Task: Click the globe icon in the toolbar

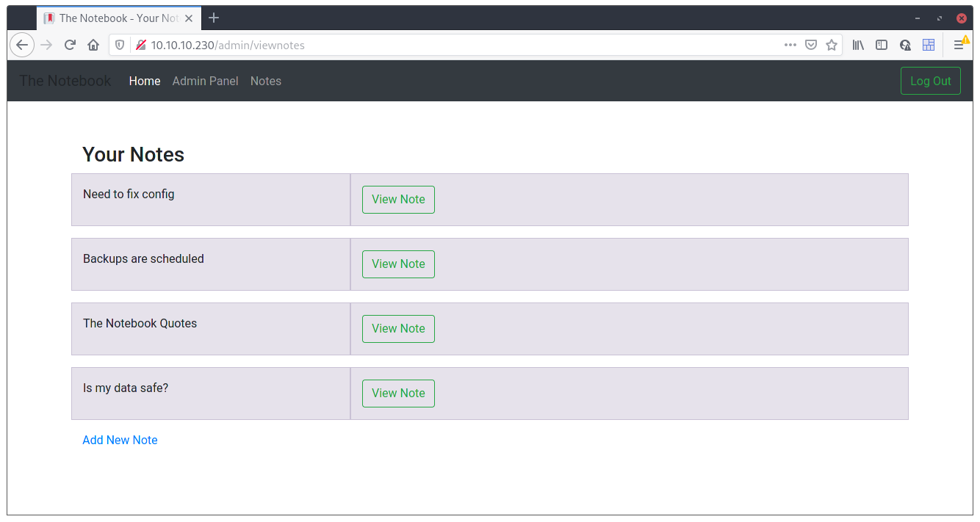Action: (904, 45)
